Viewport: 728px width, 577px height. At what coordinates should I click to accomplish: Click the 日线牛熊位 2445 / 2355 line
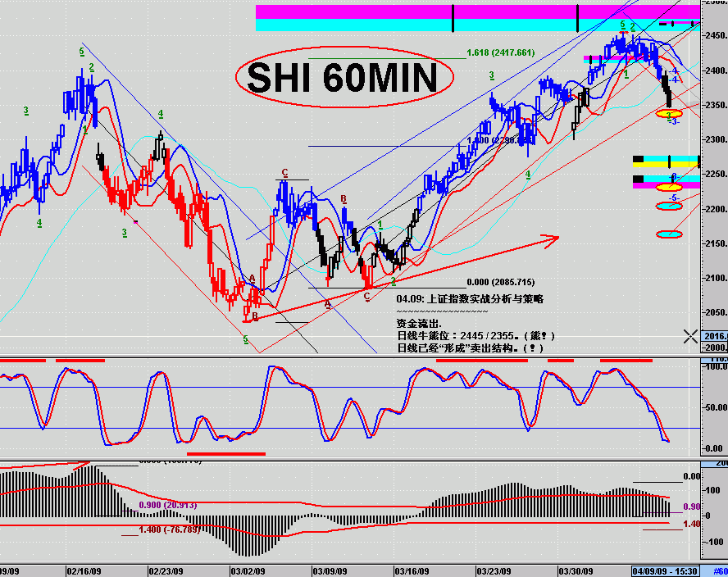[x=475, y=336]
